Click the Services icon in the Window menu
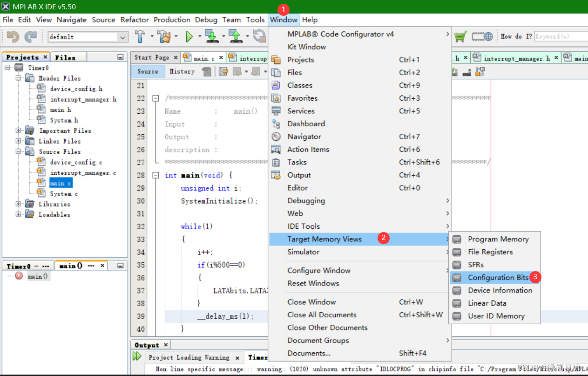Image resolution: width=588 pixels, height=376 pixels. tap(276, 111)
